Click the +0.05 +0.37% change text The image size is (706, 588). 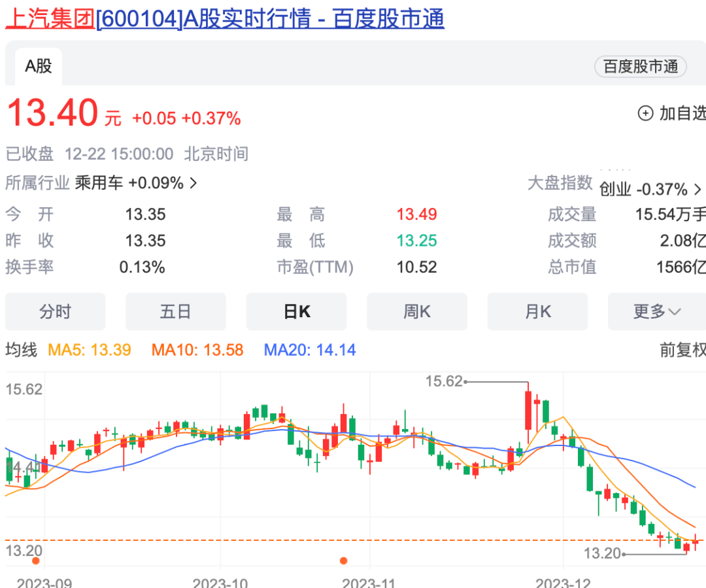pyautogui.click(x=186, y=118)
